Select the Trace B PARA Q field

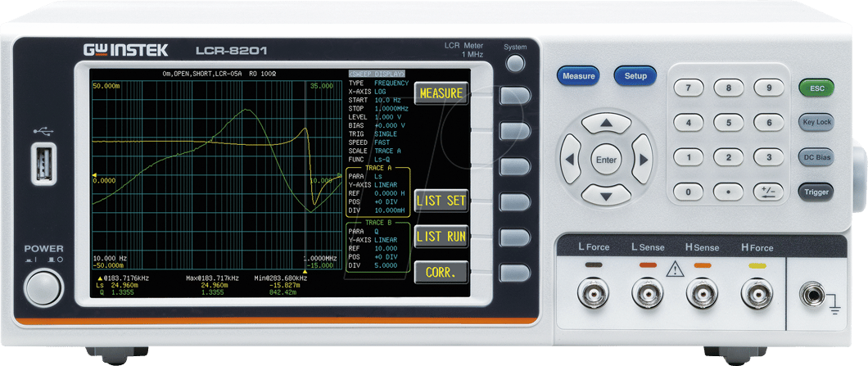[364, 232]
